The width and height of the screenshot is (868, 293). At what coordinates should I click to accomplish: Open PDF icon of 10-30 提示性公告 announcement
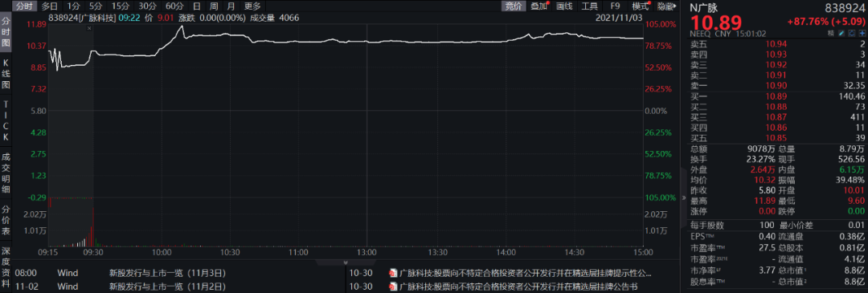coord(393,273)
